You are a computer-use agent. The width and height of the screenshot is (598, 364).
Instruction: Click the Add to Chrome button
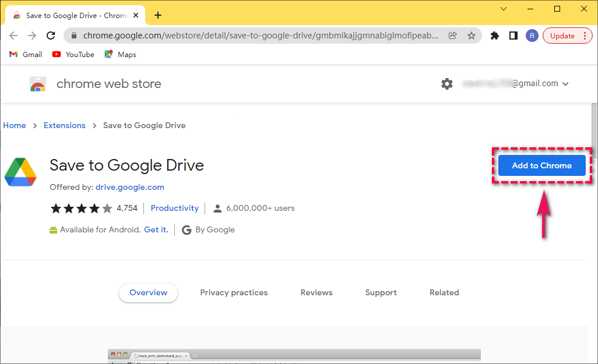coord(541,165)
